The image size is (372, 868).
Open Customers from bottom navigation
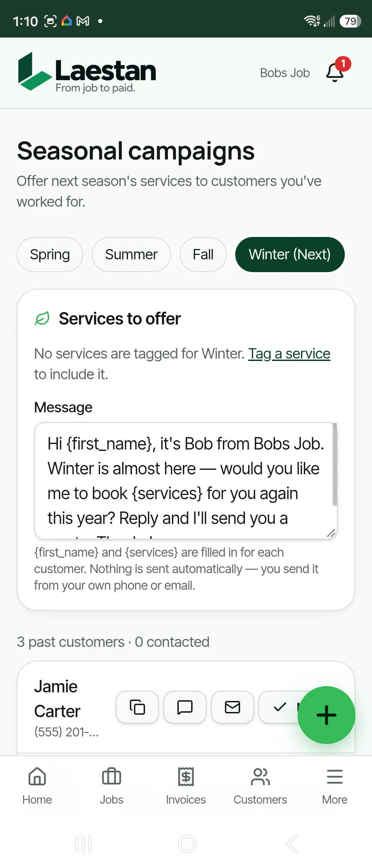pyautogui.click(x=260, y=786)
